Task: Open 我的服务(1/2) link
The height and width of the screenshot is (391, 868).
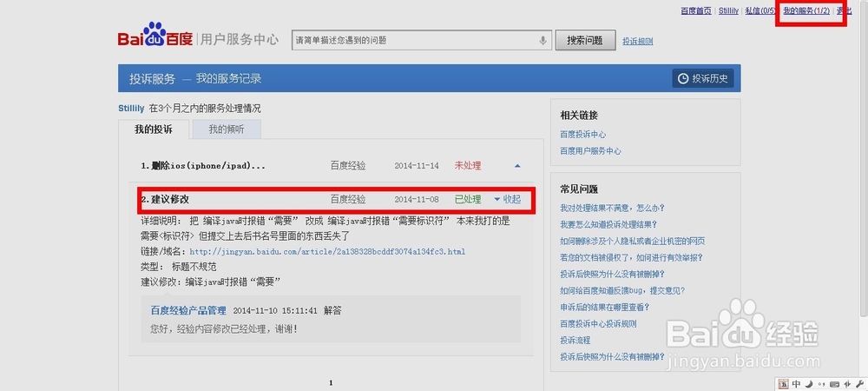Action: pos(806,11)
